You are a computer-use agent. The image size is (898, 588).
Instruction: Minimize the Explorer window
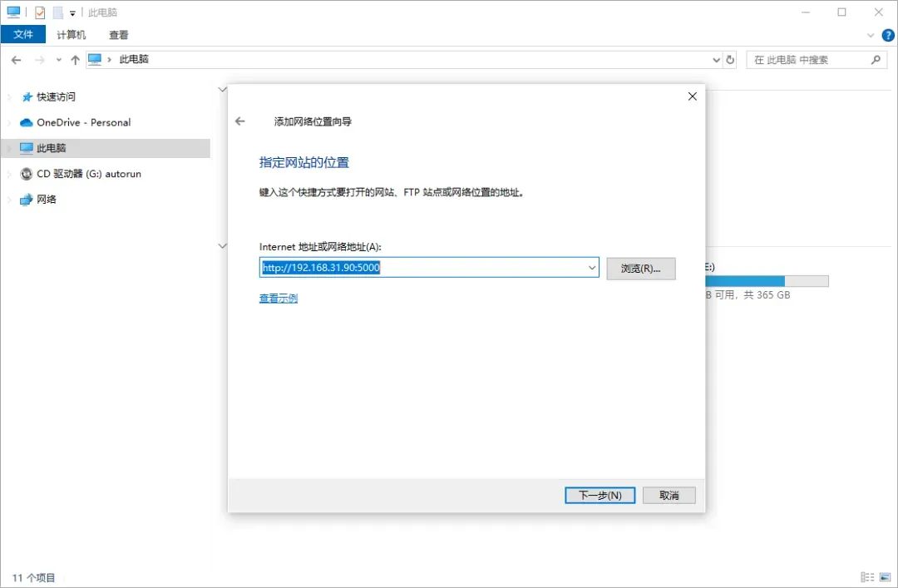806,12
